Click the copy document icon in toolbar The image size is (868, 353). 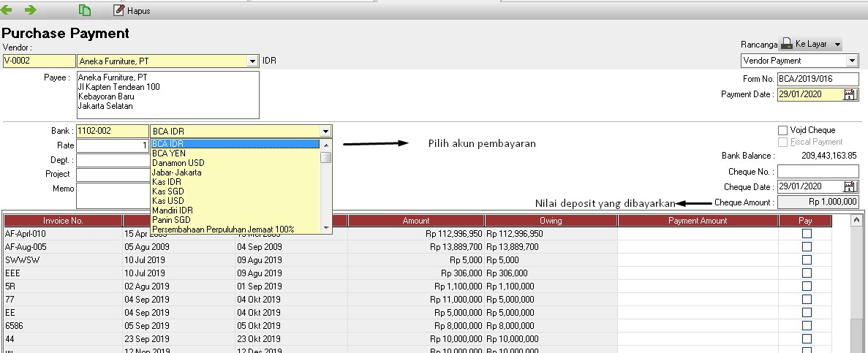click(x=86, y=11)
